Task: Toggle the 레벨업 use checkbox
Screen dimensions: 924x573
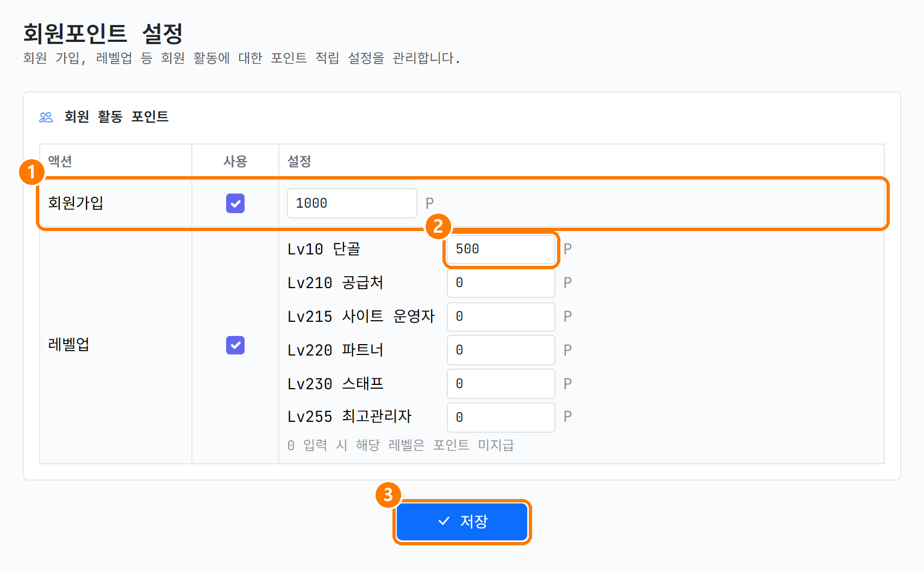Action: coord(235,345)
